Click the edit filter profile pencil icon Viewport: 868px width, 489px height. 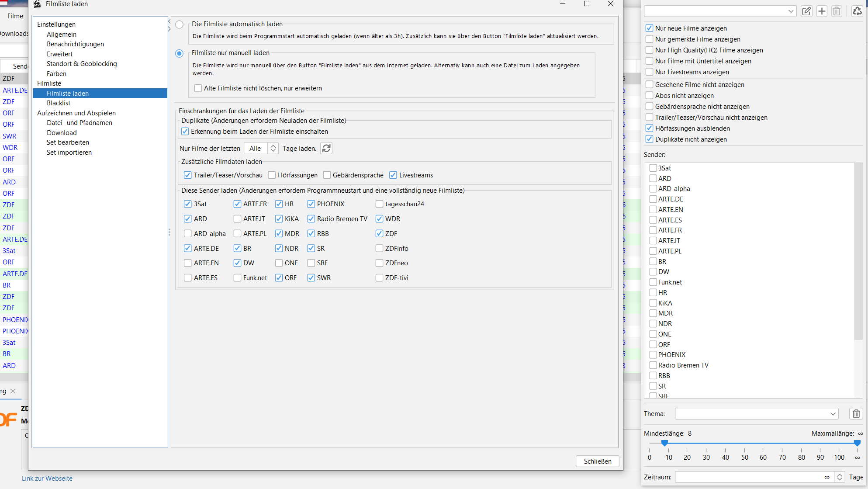click(x=806, y=11)
